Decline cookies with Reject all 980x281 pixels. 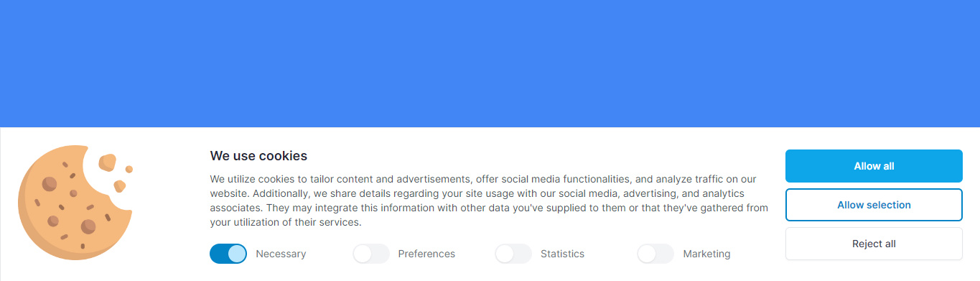874,244
